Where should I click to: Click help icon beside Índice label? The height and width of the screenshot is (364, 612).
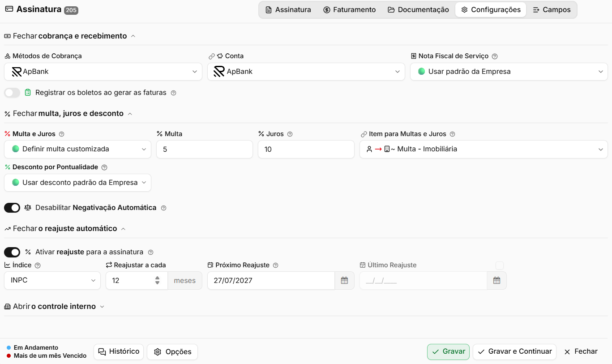point(38,266)
